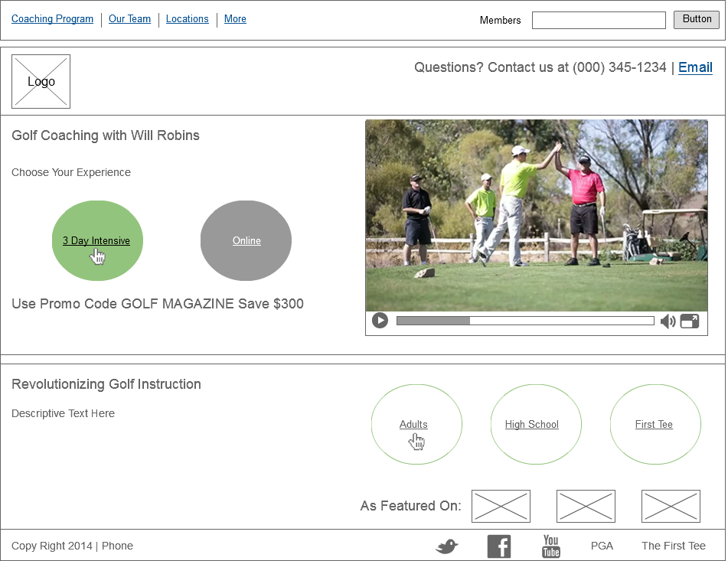Choose the Adults circle link
The height and width of the screenshot is (561, 728).
point(416,424)
